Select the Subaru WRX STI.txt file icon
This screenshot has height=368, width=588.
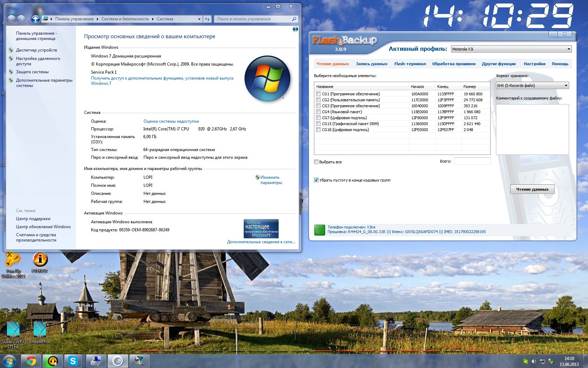pos(13,335)
